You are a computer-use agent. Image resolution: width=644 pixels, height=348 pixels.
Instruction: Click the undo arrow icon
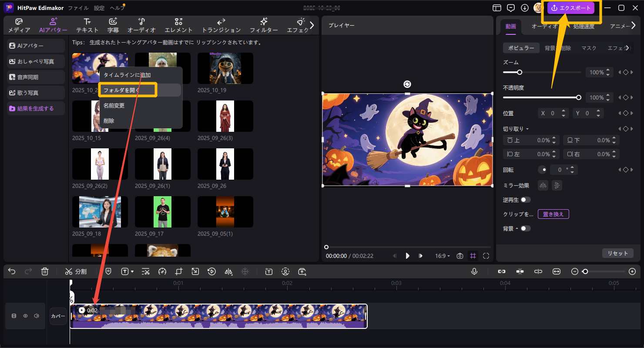pos(12,271)
